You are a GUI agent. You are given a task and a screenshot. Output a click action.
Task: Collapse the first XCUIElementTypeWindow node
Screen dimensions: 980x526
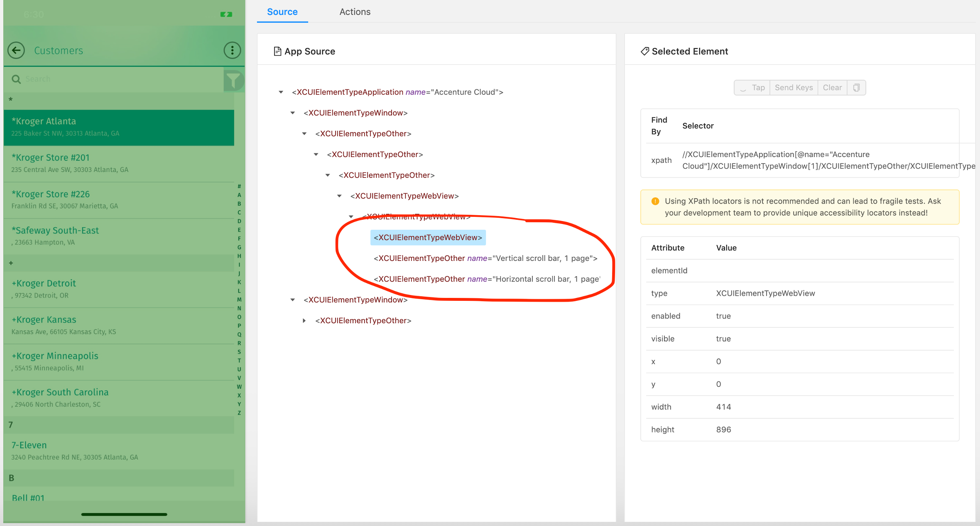pyautogui.click(x=293, y=113)
